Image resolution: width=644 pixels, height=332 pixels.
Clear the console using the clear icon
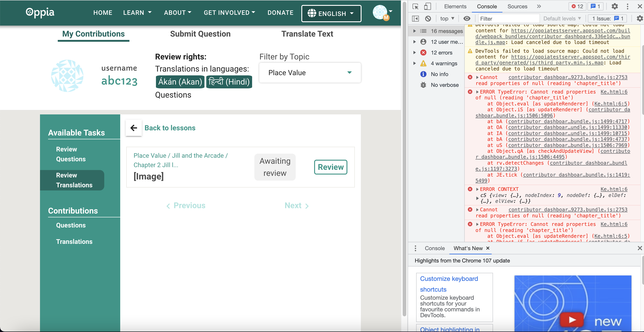429,18
